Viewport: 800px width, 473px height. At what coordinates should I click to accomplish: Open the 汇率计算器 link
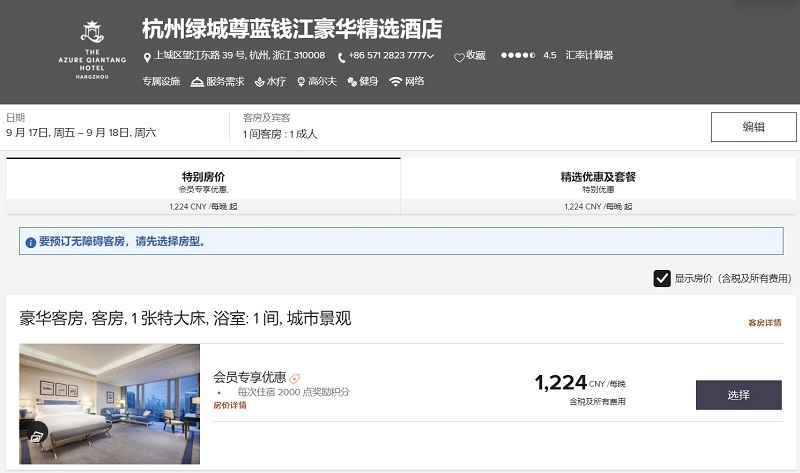[x=589, y=55]
